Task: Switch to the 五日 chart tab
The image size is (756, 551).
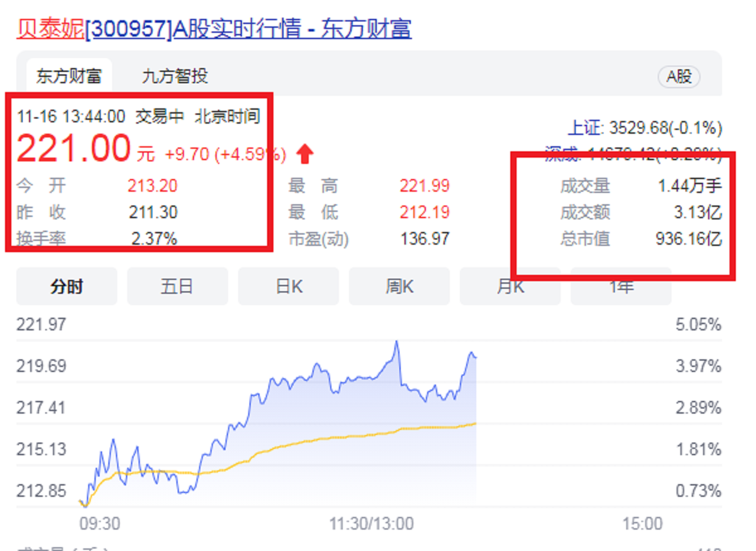Action: coord(178,287)
